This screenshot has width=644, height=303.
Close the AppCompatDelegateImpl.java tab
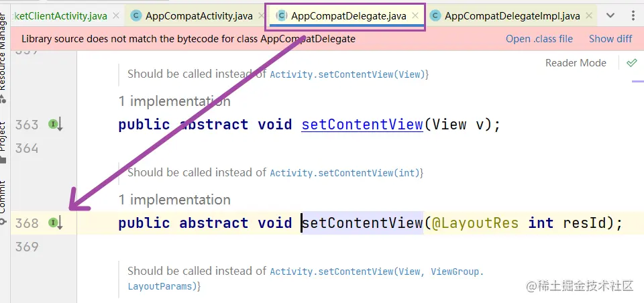[x=589, y=15]
